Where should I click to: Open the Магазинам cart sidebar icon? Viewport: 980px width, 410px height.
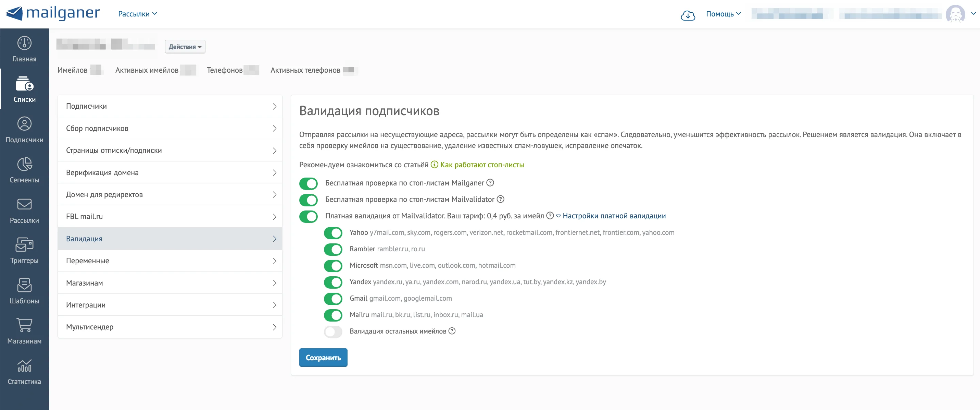pos(24,325)
